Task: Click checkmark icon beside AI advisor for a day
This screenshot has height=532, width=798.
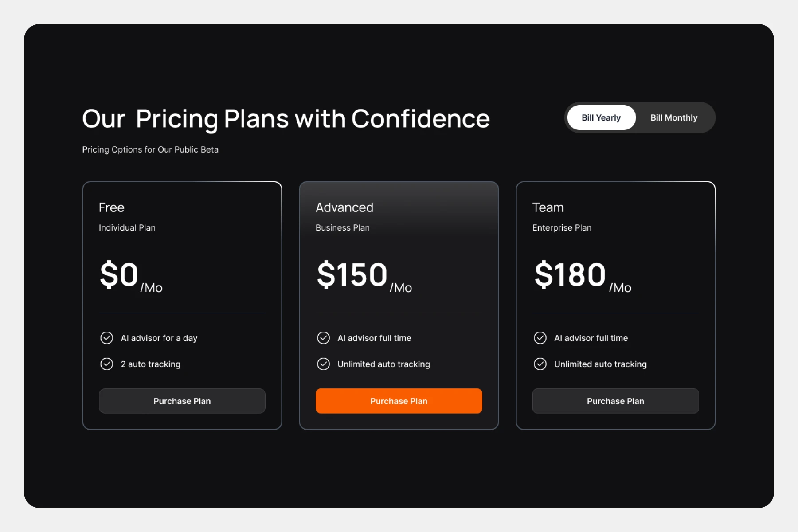Action: tap(107, 338)
